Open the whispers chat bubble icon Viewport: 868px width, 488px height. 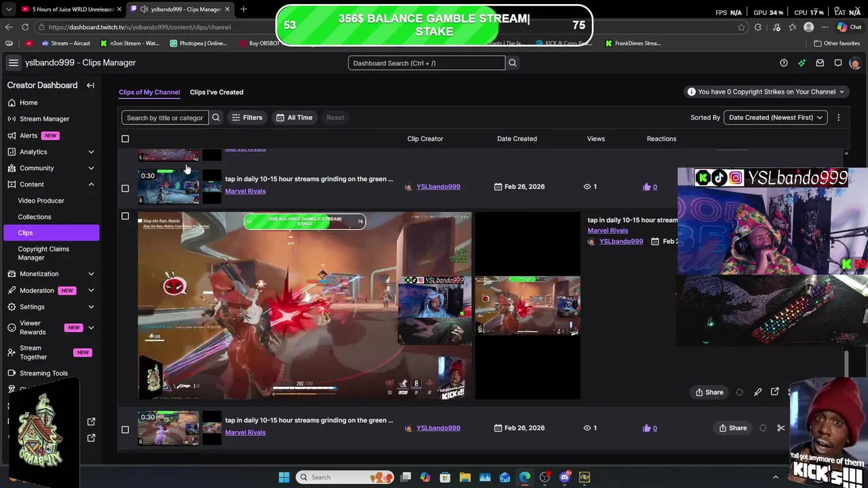[838, 63]
